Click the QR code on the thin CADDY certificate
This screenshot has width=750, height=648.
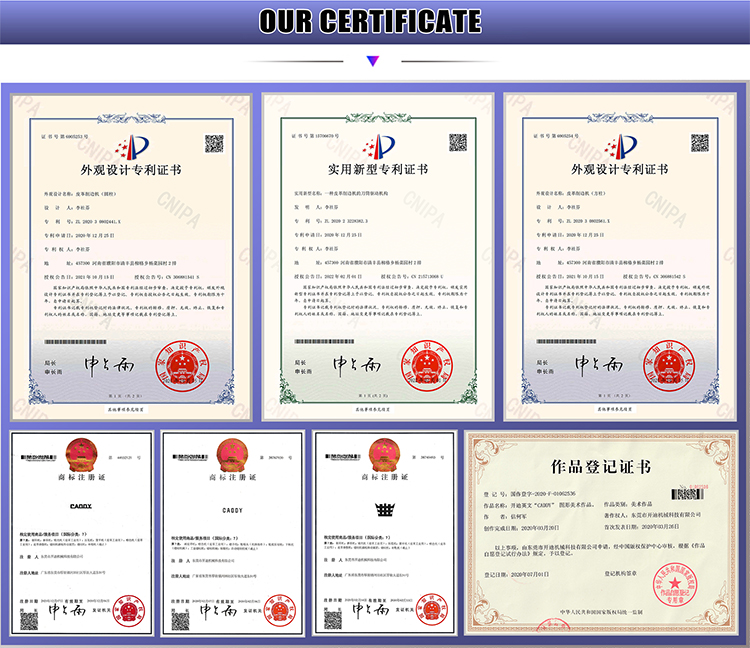[181, 621]
